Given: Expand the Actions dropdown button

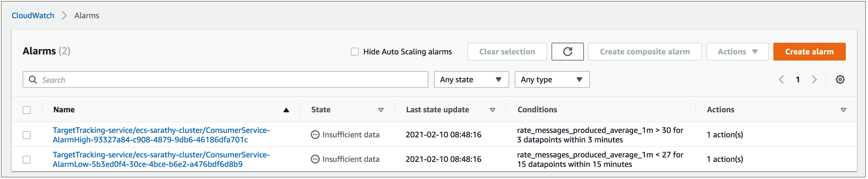Looking at the screenshot, I should point(737,51).
